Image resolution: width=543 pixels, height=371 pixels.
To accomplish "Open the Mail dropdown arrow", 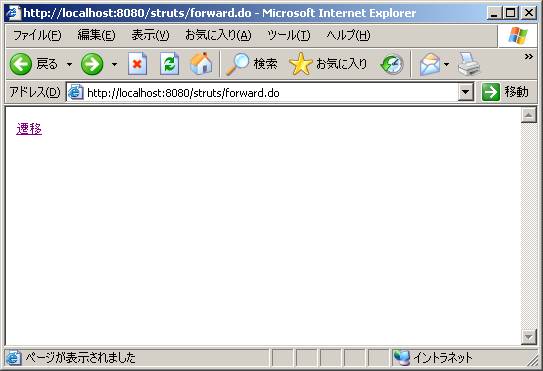I will 446,64.
